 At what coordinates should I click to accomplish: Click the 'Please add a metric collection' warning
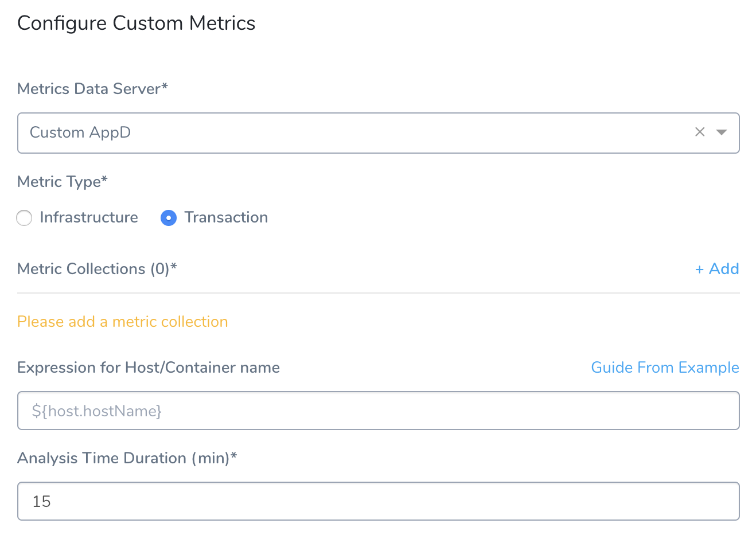123,322
